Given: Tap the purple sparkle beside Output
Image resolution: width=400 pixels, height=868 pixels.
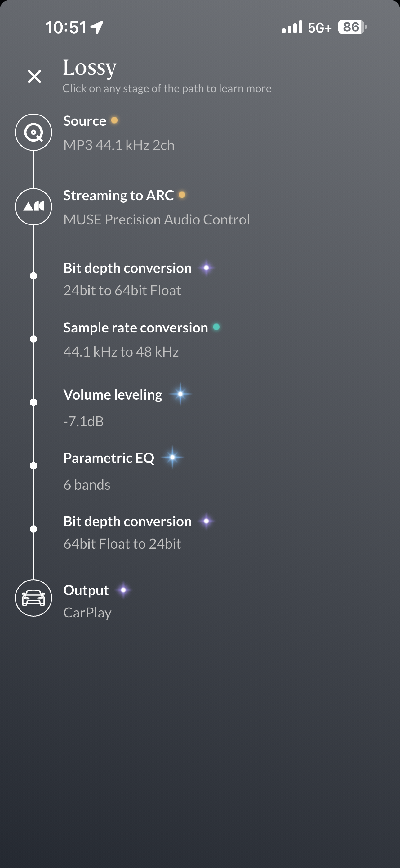Looking at the screenshot, I should coord(124,590).
